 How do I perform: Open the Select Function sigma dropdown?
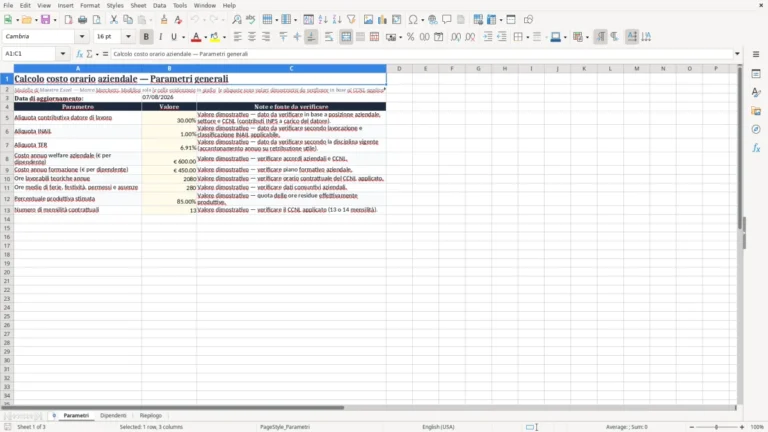(97, 54)
